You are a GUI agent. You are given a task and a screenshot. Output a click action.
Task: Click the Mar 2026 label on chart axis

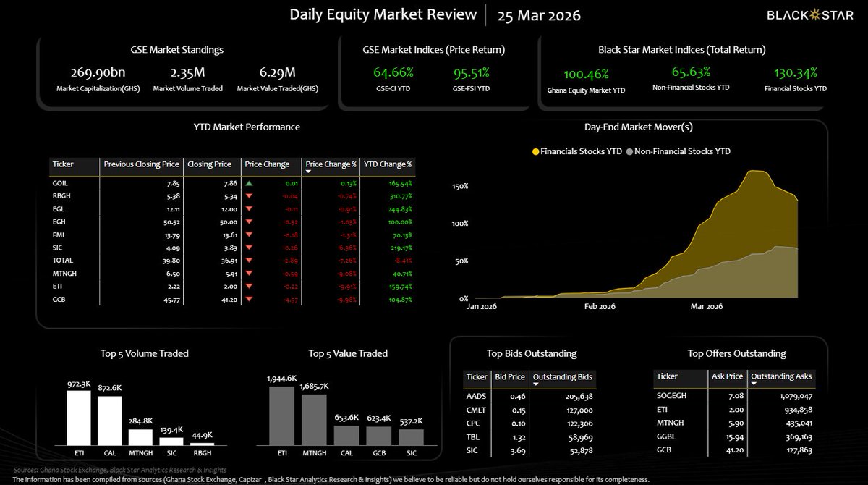[707, 307]
